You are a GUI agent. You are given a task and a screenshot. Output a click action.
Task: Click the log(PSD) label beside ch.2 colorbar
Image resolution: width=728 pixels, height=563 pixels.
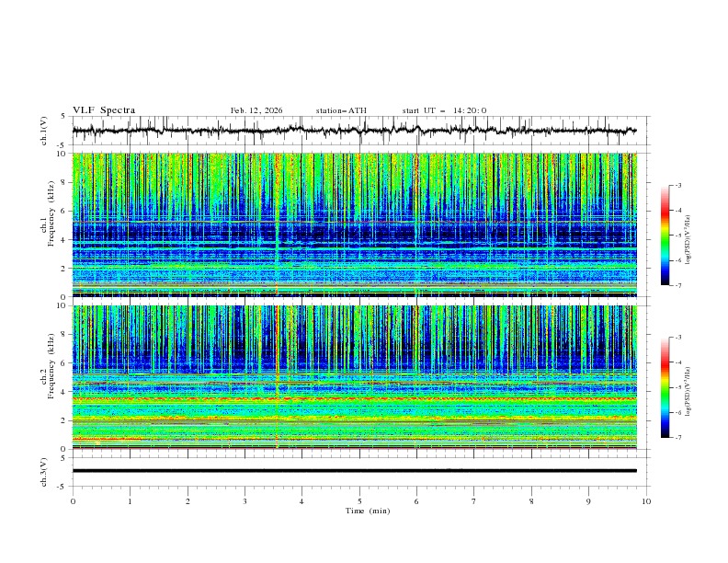[689, 392]
